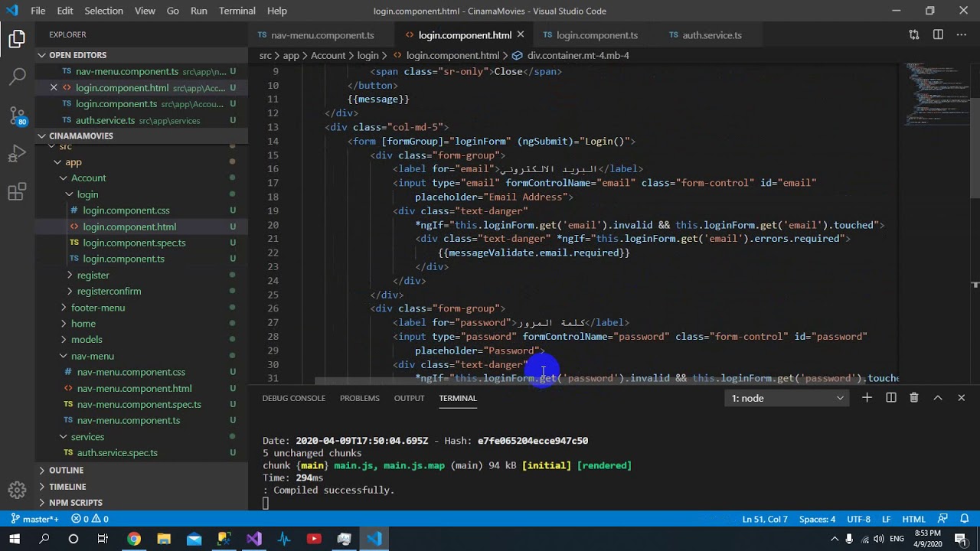Open the Extensions view
This screenshot has height=551, width=980.
point(17,192)
